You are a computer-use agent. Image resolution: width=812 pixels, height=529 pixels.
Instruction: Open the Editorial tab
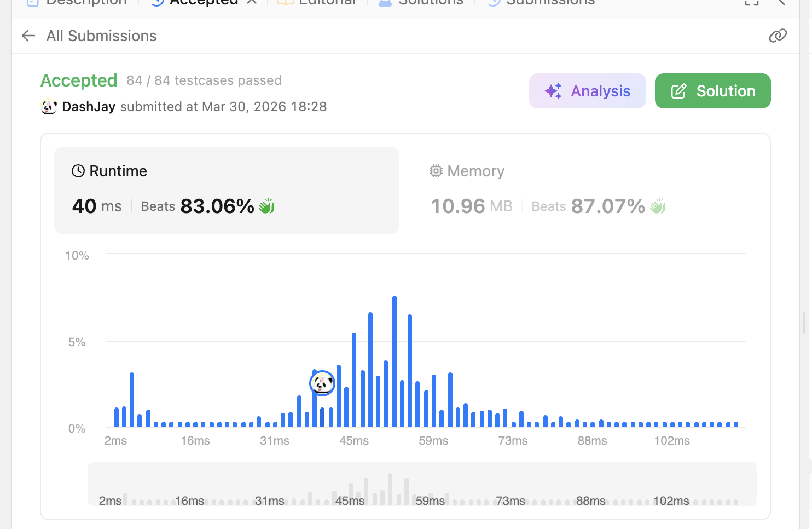tap(317, 2)
